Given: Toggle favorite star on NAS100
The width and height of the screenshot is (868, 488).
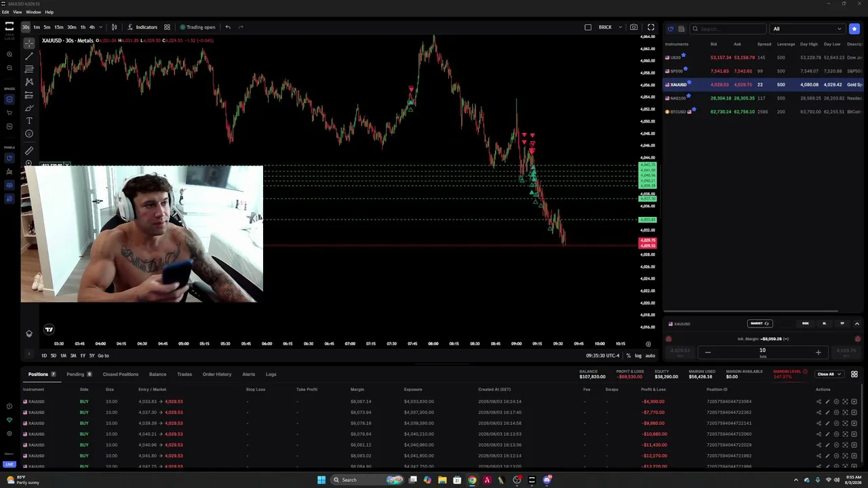Looking at the screenshot, I should tap(690, 96).
